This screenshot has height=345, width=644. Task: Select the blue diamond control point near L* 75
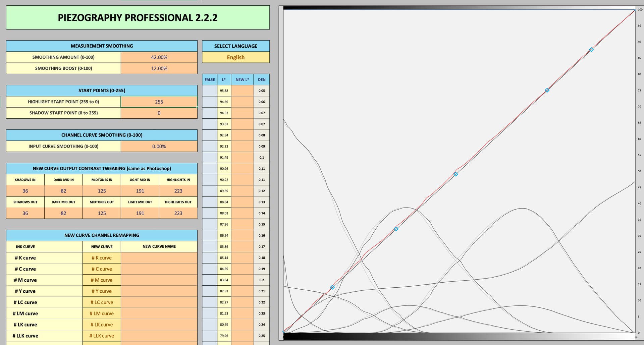547,90
